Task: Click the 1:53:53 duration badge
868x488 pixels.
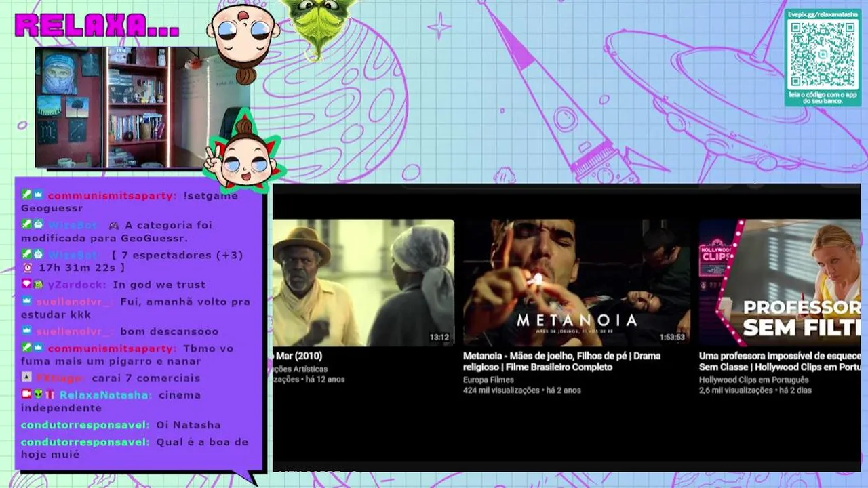Action: [672, 337]
